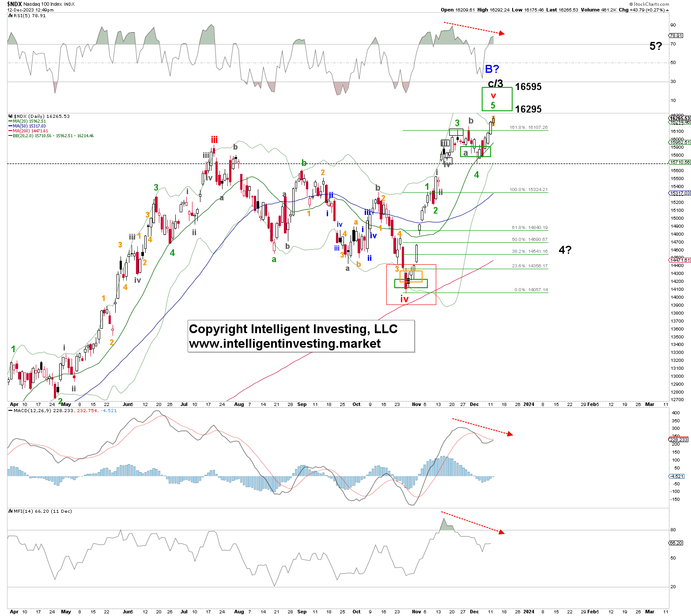Click the red iii wave label at July peak

coord(214,140)
